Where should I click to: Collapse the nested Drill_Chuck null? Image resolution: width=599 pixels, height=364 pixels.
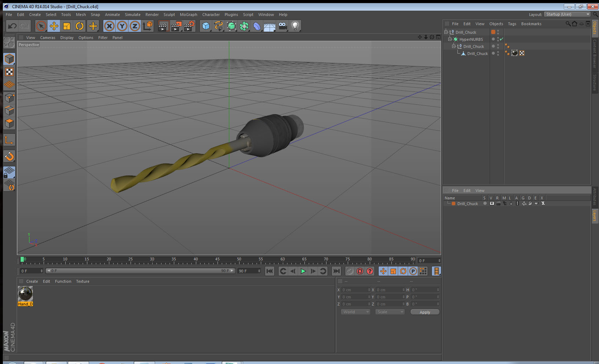454,46
